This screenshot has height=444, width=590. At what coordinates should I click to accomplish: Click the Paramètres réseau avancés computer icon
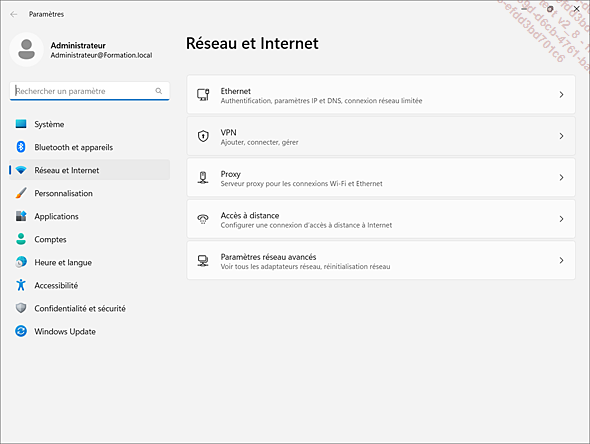203,260
